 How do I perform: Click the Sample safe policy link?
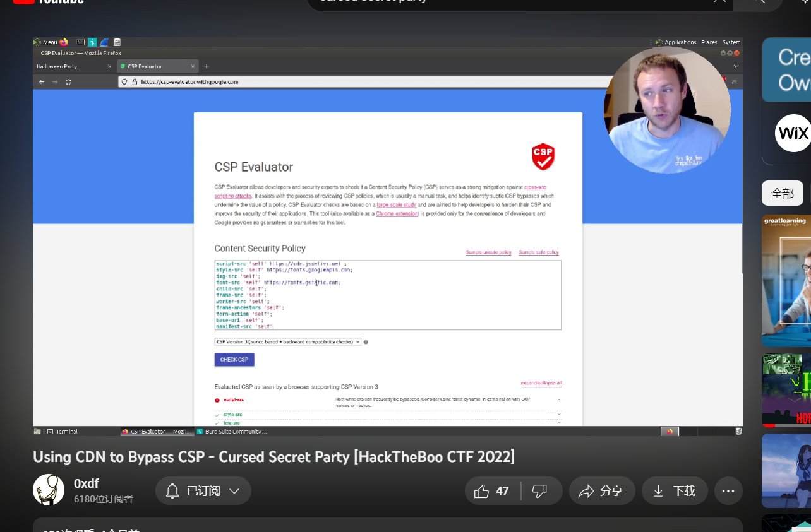click(x=539, y=252)
